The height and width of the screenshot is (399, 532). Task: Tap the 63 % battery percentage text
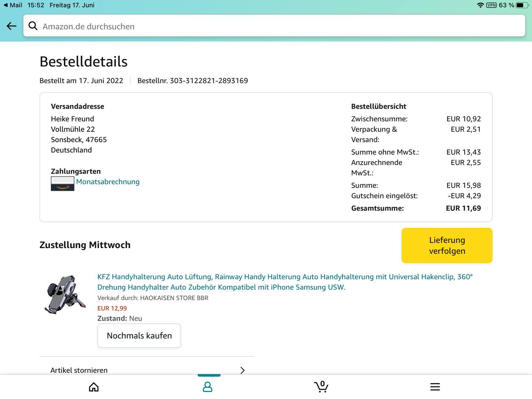click(507, 5)
